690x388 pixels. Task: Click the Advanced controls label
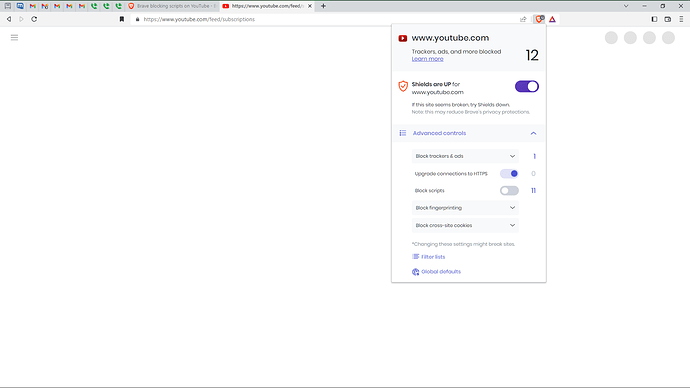click(439, 133)
